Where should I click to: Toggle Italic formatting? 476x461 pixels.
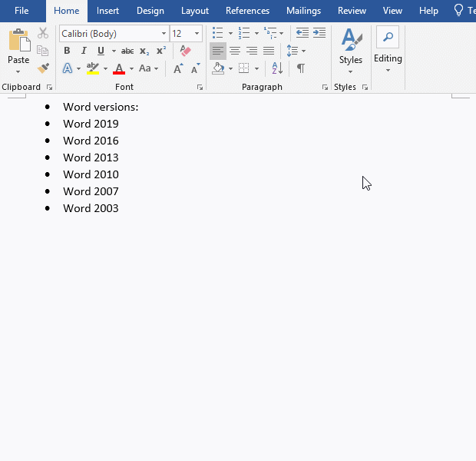click(84, 51)
